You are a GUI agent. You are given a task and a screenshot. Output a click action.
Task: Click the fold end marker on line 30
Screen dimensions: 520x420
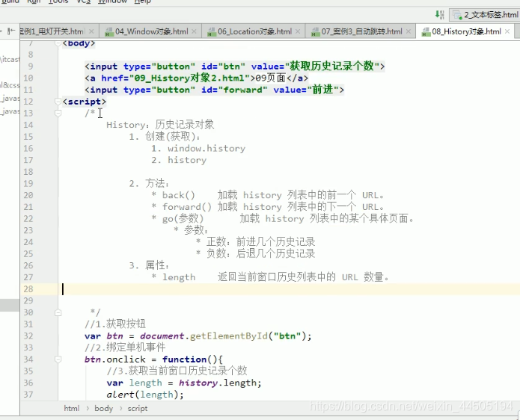(x=58, y=312)
